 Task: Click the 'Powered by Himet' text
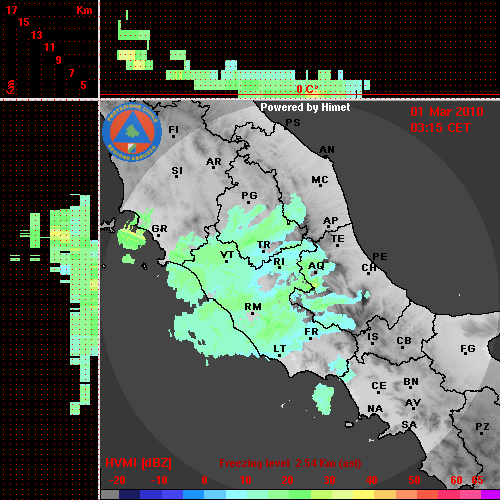305,107
